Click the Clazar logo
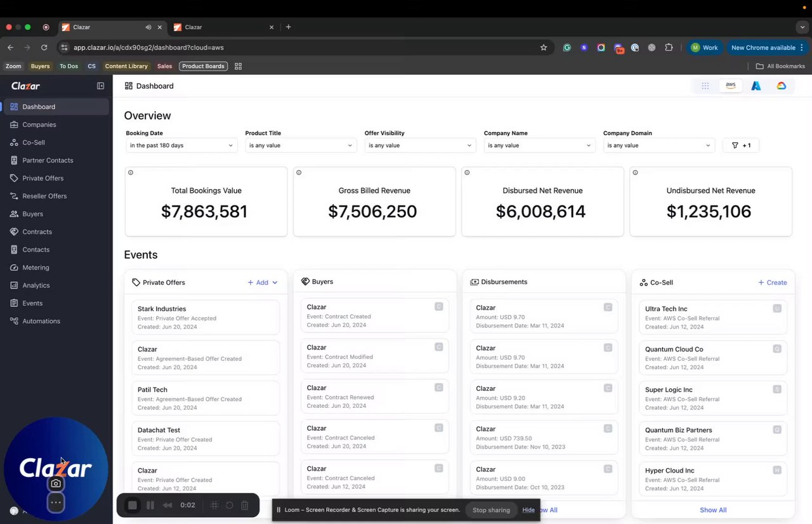812x524 pixels. [x=25, y=86]
